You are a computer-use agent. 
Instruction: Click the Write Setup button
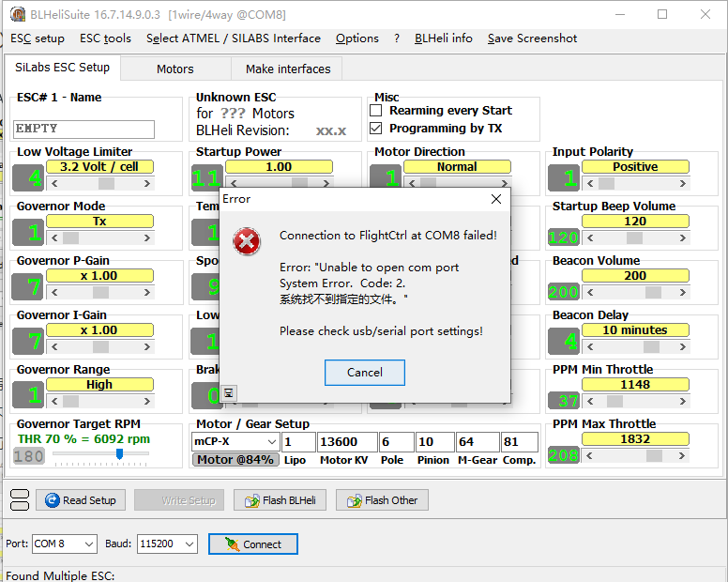coord(179,500)
